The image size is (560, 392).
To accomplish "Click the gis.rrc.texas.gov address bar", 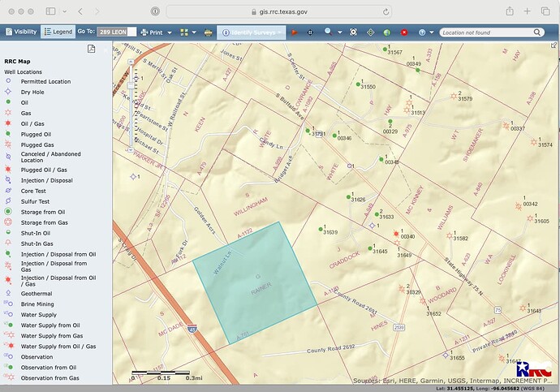I will pyautogui.click(x=279, y=11).
